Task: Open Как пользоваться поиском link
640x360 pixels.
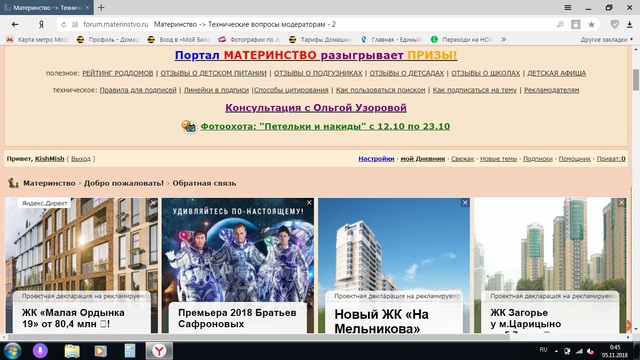Action: (380, 90)
